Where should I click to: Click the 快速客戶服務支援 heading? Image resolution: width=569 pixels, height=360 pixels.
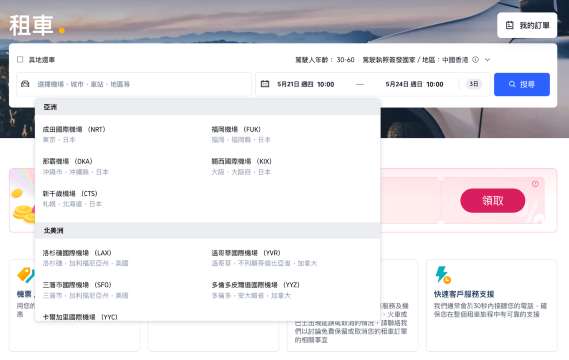tap(464, 294)
